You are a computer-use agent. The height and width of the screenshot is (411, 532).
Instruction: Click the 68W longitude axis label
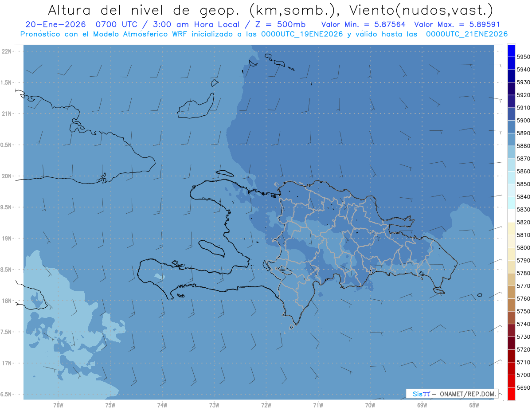click(474, 405)
